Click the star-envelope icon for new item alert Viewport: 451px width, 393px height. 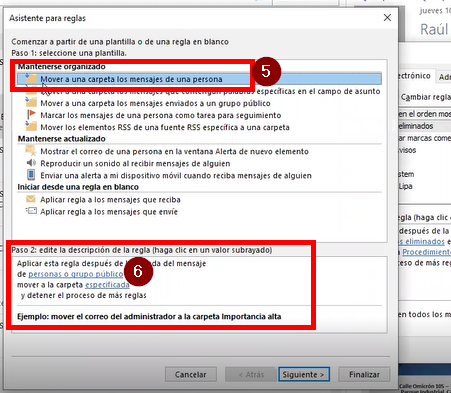pyautogui.click(x=31, y=151)
